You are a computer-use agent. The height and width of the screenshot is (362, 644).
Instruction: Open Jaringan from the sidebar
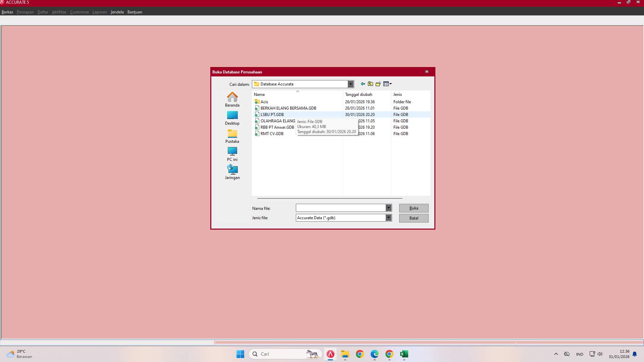(232, 172)
